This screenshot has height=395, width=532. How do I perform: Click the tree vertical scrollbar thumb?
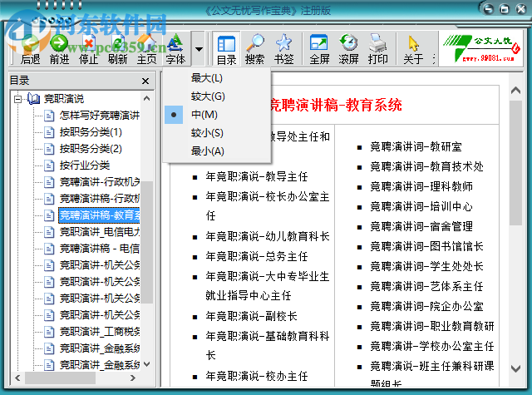(147, 242)
